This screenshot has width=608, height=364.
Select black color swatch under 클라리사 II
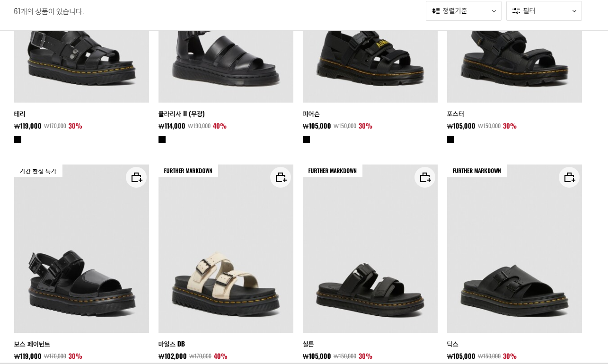point(162,139)
